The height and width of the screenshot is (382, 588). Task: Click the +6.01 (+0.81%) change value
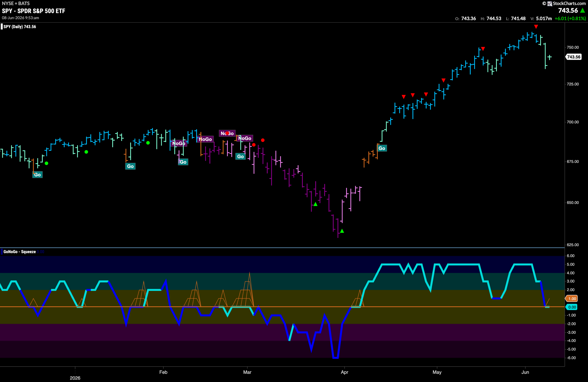pyautogui.click(x=570, y=19)
